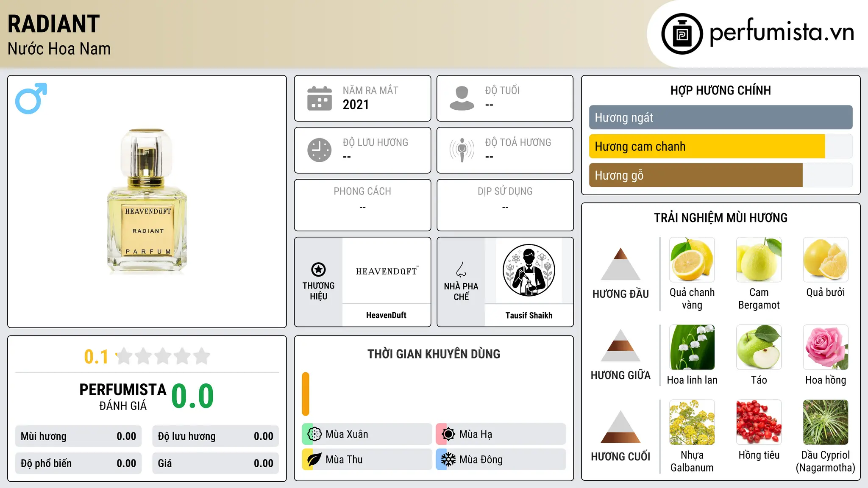Image resolution: width=868 pixels, height=488 pixels.
Task: Open the Hồng tiêu pink pepper thumbnail
Action: click(x=759, y=422)
